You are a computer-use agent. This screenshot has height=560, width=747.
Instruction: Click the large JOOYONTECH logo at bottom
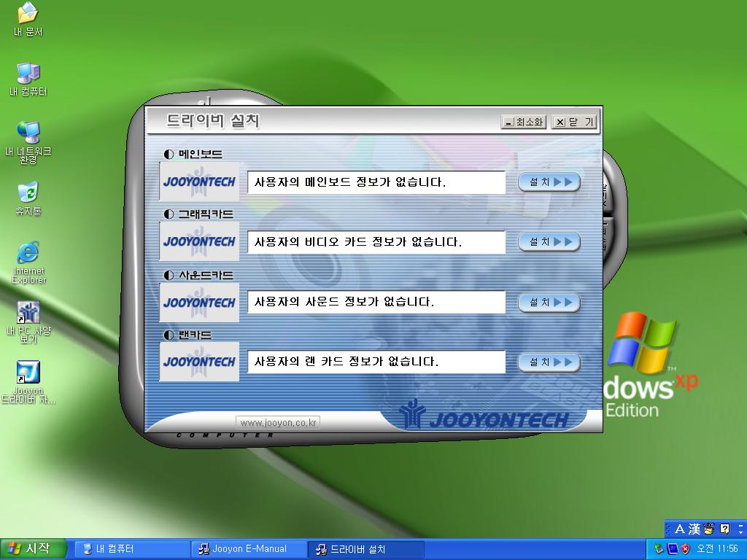pyautogui.click(x=484, y=415)
